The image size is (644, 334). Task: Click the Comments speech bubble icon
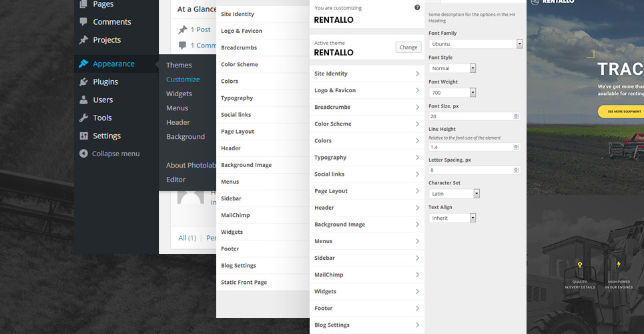[x=83, y=22]
